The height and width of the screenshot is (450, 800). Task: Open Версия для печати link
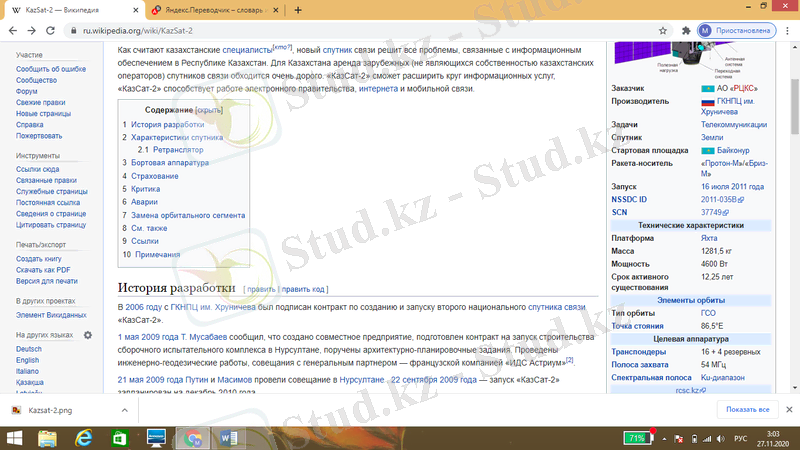[46, 281]
